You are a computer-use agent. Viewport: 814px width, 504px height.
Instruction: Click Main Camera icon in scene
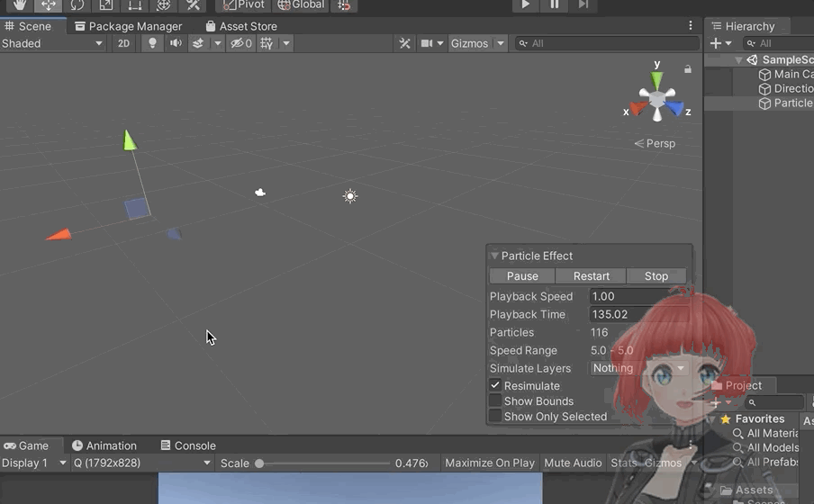point(260,193)
